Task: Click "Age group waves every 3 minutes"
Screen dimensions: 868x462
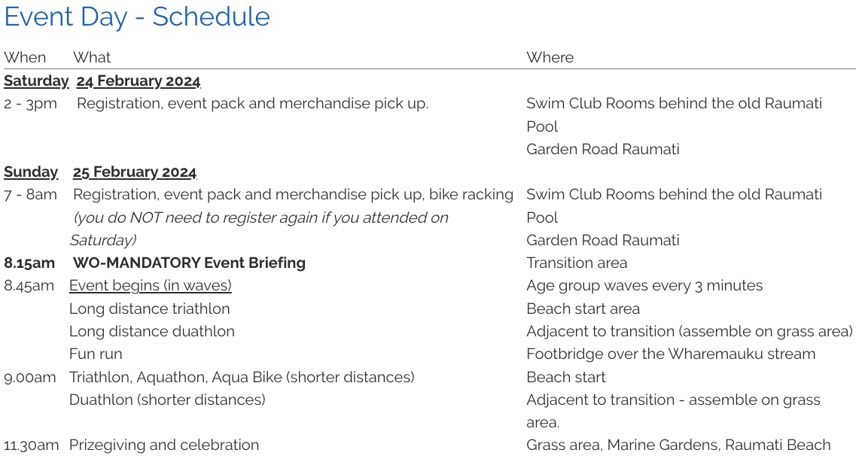Action: click(x=644, y=285)
